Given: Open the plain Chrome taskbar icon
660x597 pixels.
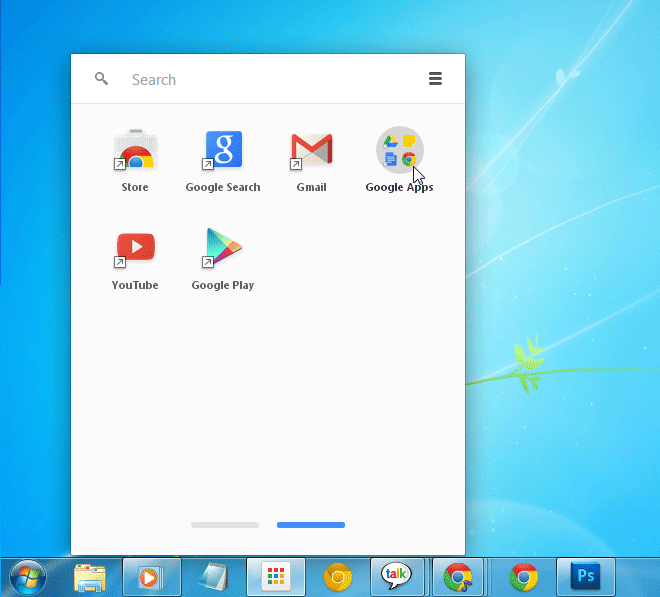Looking at the screenshot, I should 524,577.
